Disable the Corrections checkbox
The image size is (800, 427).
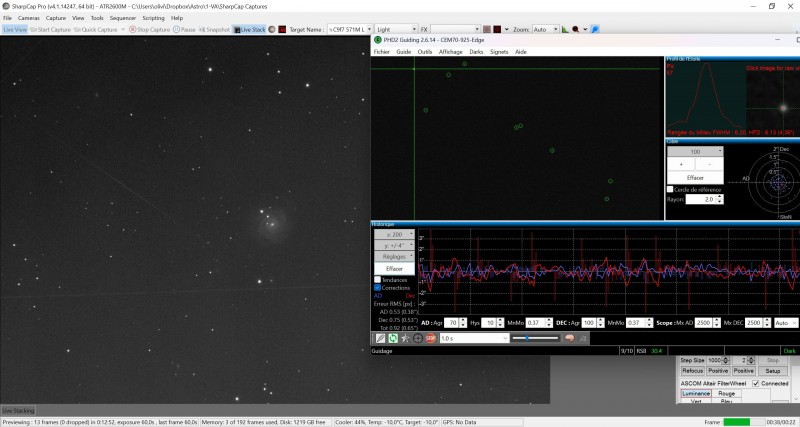tap(378, 288)
